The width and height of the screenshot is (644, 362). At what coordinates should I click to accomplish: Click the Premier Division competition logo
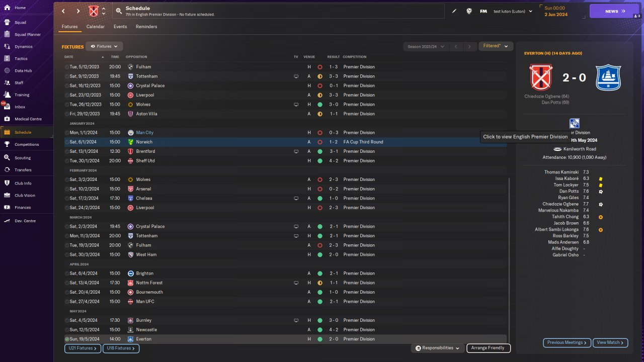point(574,123)
